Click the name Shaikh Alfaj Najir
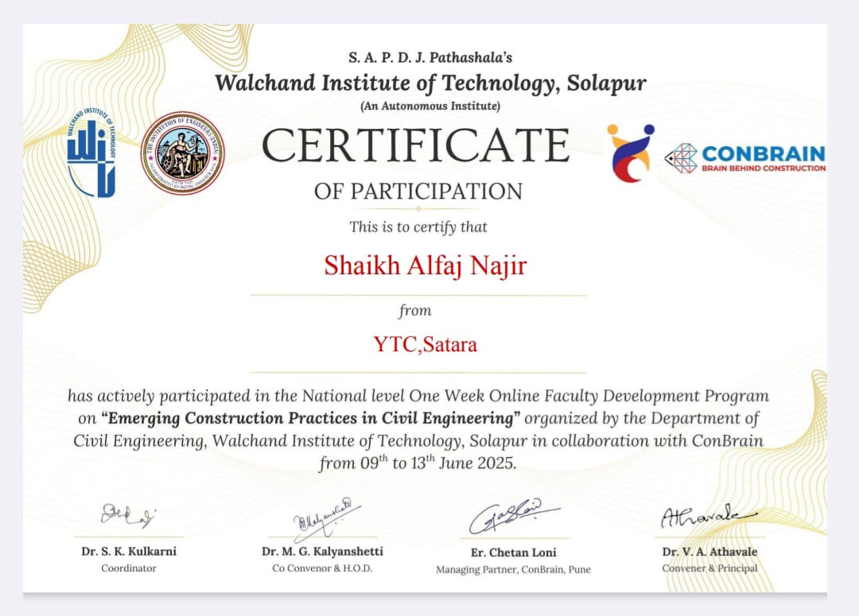This screenshot has height=616, width=859. pos(425,265)
